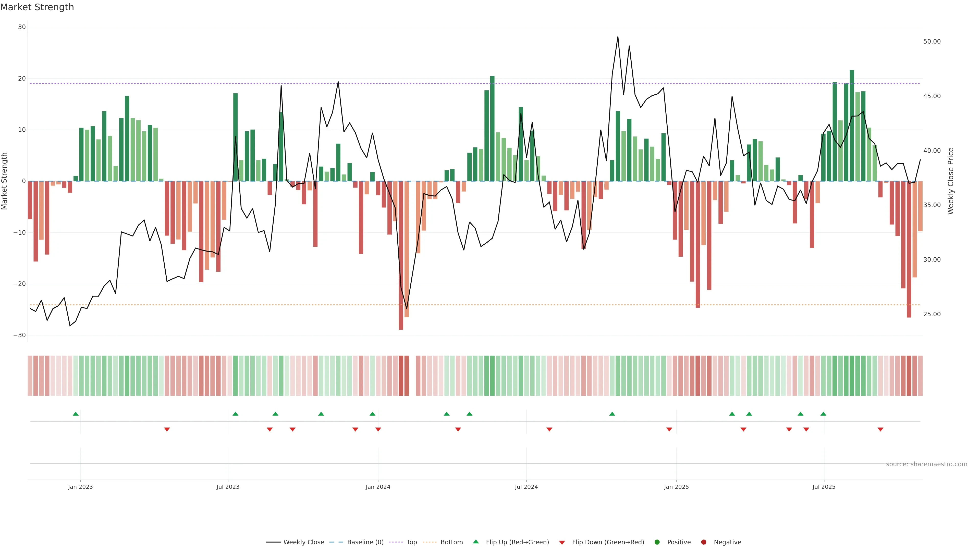The width and height of the screenshot is (980, 551).
Task: Click the flip-up triangle just after Jul 2023
Action: click(x=236, y=414)
